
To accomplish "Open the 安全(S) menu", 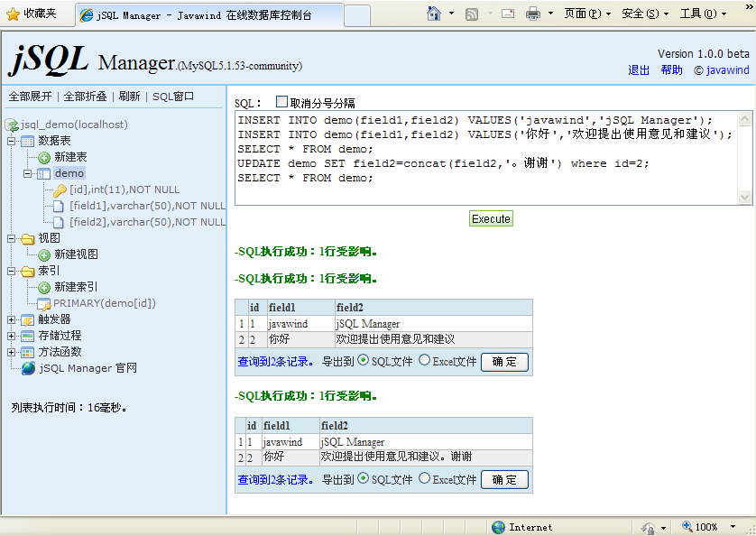I will [645, 14].
